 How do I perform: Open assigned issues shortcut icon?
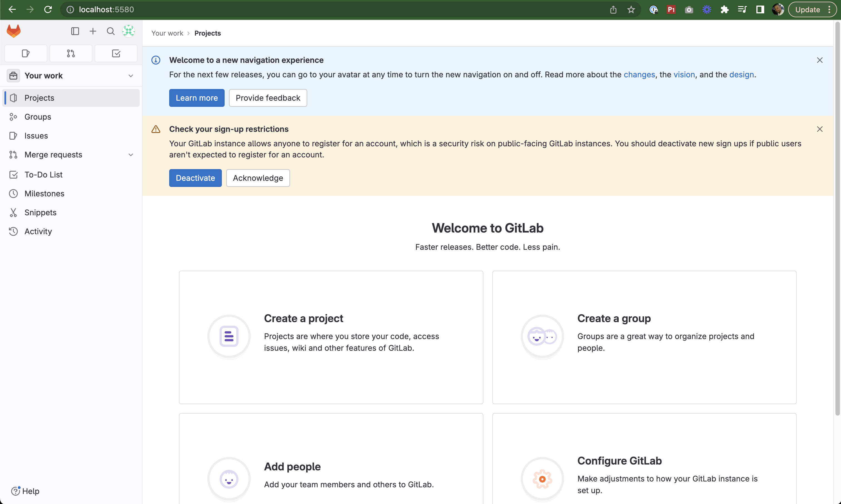tap(26, 53)
